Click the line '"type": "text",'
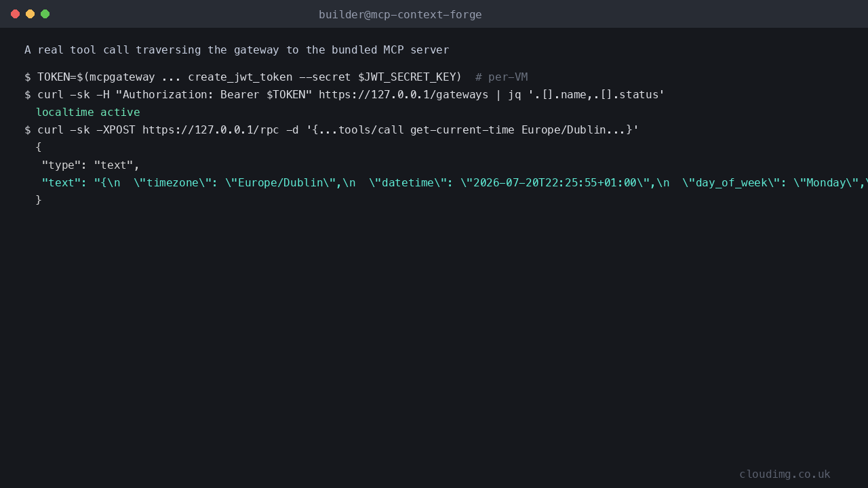This screenshot has width=868, height=488. click(x=90, y=165)
